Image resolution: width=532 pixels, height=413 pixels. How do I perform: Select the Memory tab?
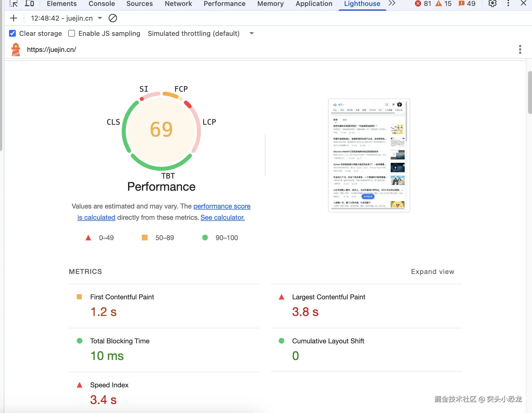click(x=271, y=4)
